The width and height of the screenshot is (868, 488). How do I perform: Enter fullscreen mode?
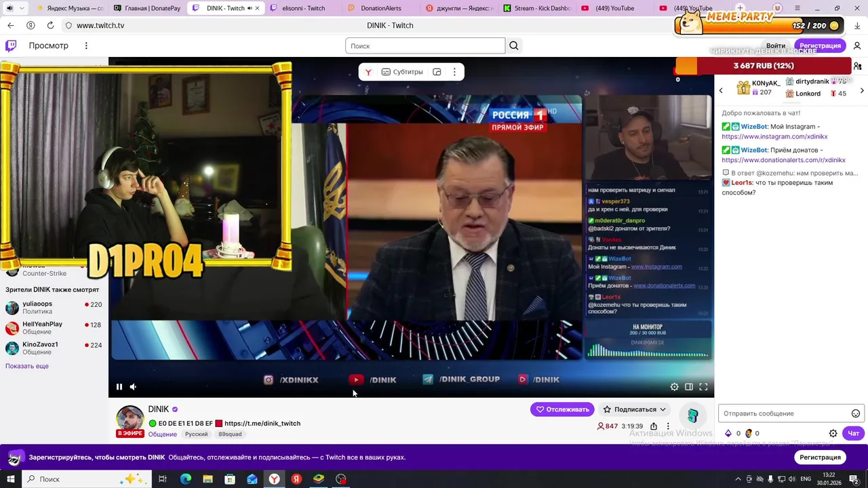tap(703, 387)
